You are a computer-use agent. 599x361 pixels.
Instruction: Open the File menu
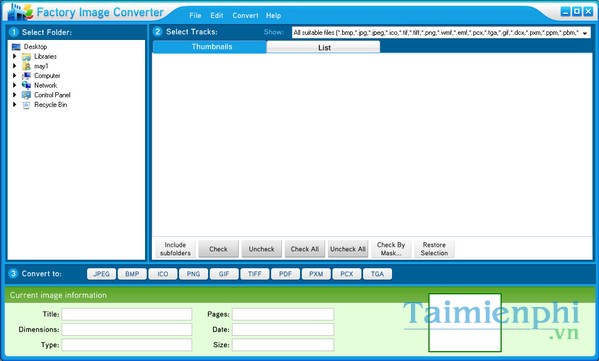(x=195, y=16)
